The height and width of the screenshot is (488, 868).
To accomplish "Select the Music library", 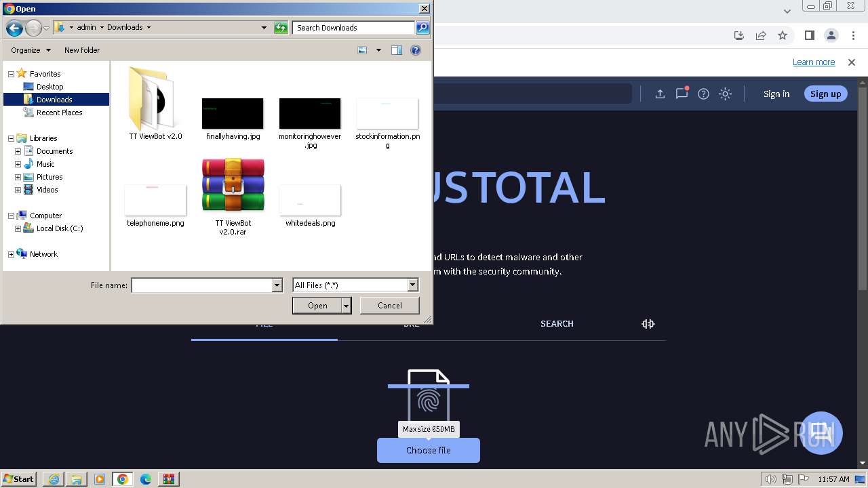I will [x=45, y=164].
